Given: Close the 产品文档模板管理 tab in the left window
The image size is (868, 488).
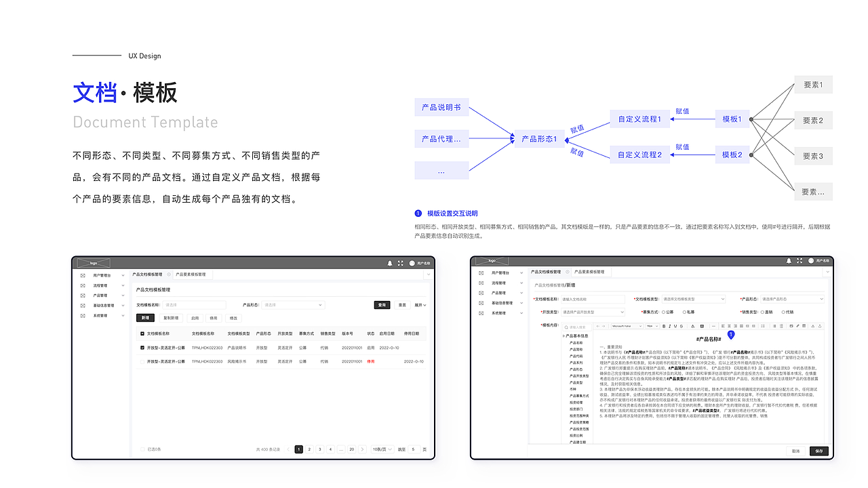Looking at the screenshot, I should (x=169, y=274).
